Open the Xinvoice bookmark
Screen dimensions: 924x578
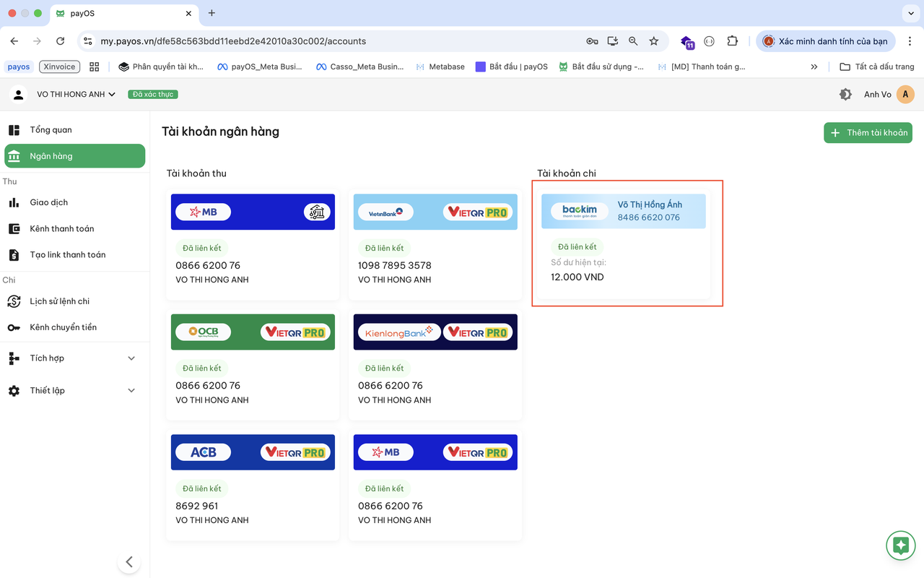[x=59, y=66]
